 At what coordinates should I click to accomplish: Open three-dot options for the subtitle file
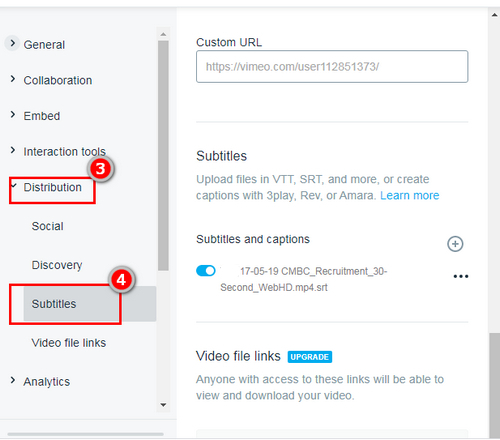(461, 276)
